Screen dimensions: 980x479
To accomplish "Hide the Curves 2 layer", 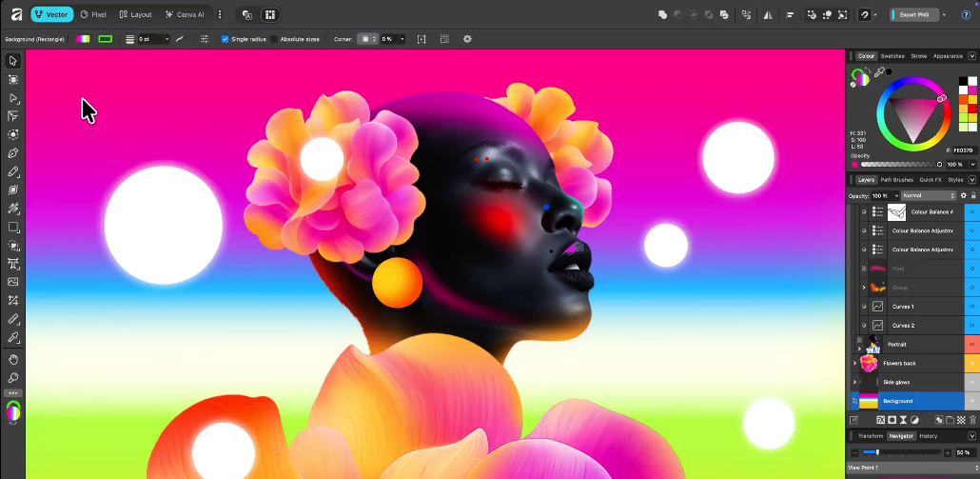I will click(x=971, y=325).
